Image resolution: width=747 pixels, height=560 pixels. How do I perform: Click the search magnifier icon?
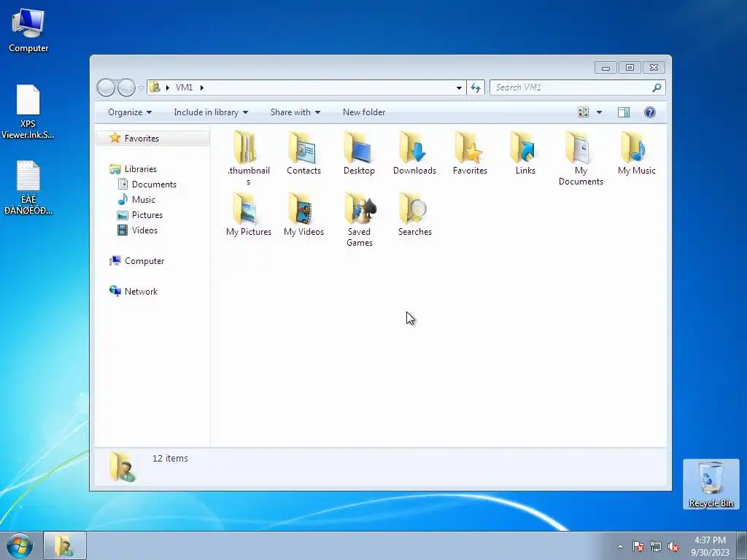tap(657, 87)
